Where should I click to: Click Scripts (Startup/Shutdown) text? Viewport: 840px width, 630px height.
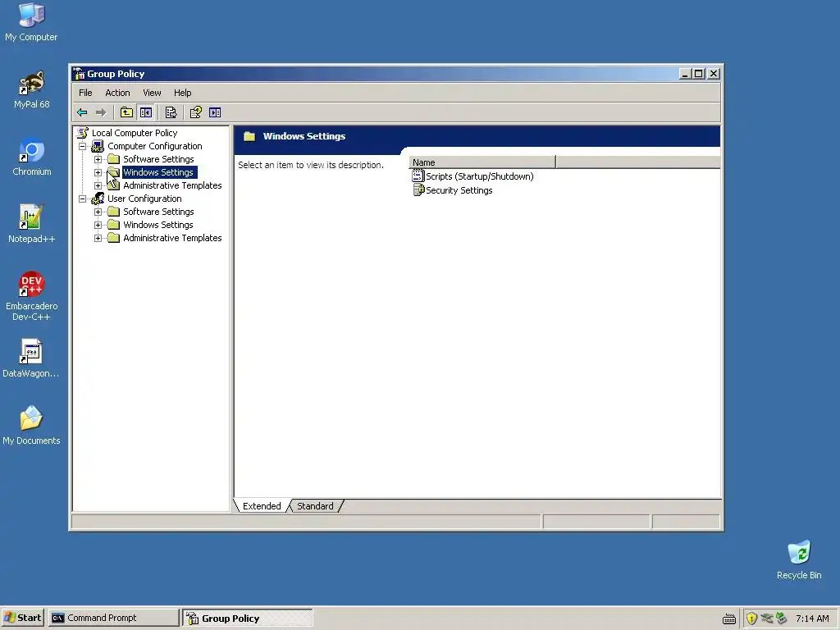[479, 176]
